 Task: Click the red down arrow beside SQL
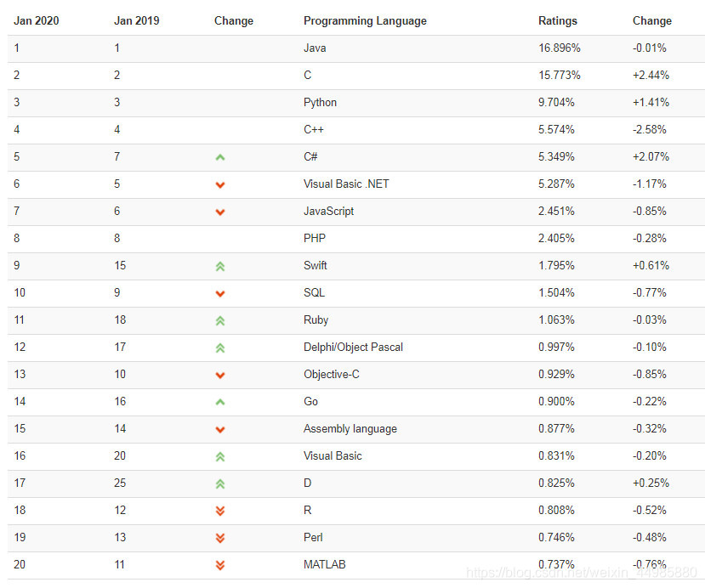(x=220, y=294)
